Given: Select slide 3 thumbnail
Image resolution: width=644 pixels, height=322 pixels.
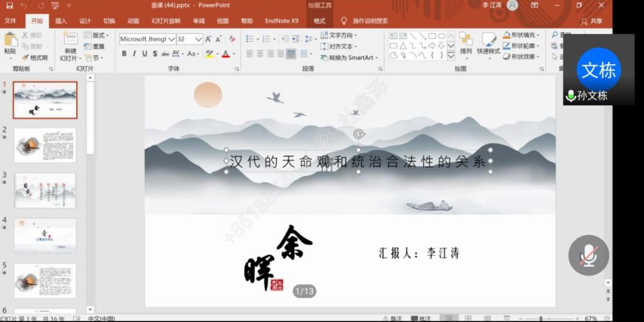Looking at the screenshot, I should (45, 190).
